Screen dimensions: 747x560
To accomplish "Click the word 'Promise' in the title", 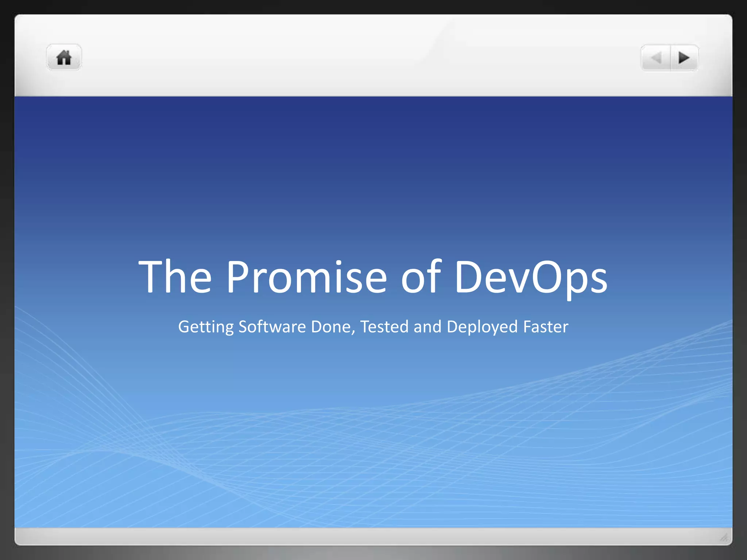I will (x=306, y=276).
